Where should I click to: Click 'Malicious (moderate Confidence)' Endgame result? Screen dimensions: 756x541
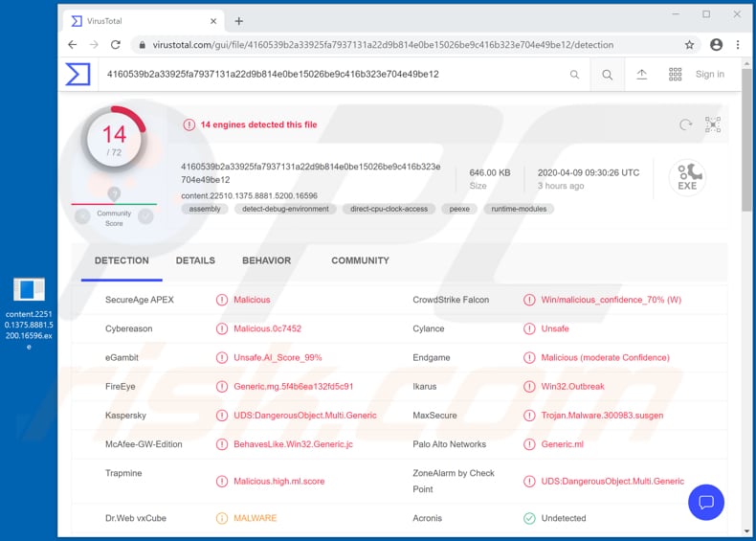605,357
